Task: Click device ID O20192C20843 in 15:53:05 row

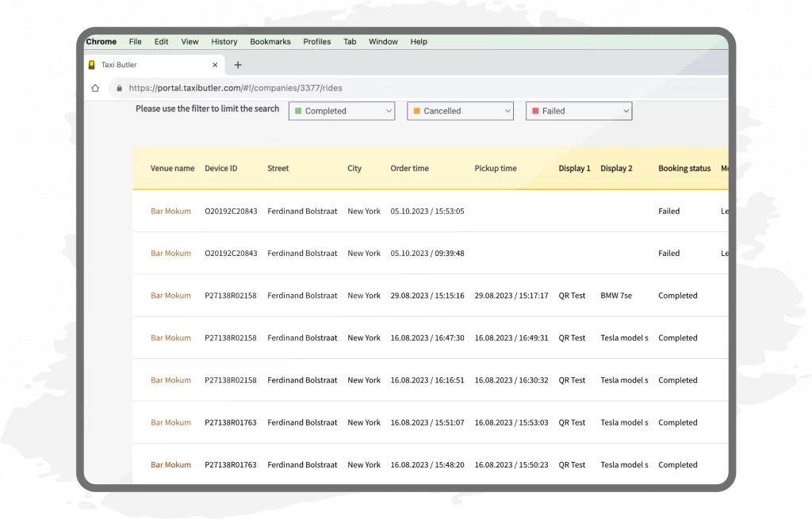Action: click(x=231, y=211)
